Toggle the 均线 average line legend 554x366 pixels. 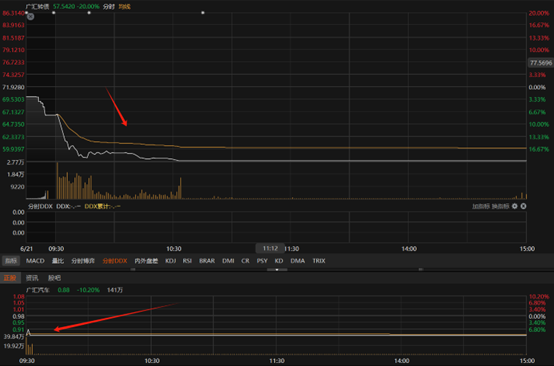[x=124, y=6]
